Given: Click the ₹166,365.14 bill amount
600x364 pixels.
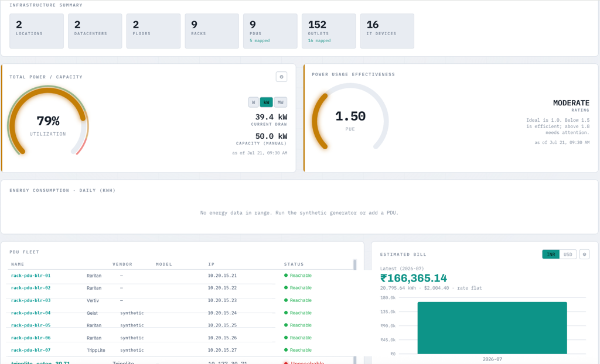Looking at the screenshot, I should tap(414, 278).
